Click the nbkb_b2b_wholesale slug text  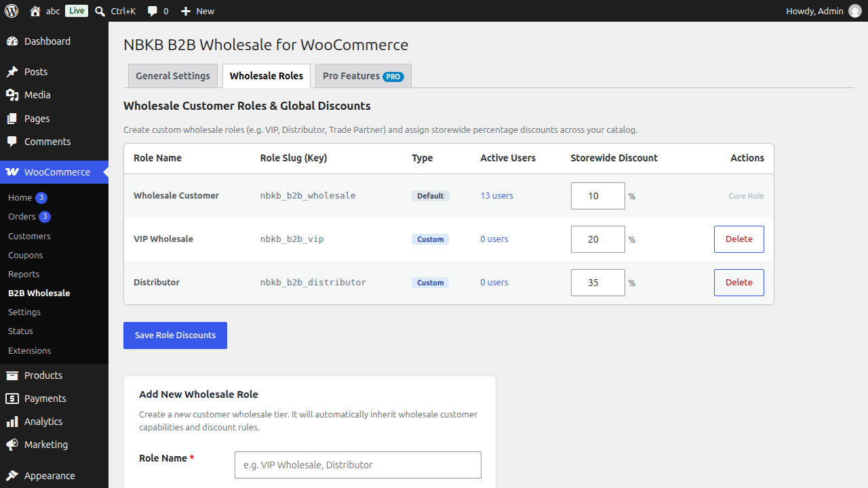(308, 196)
